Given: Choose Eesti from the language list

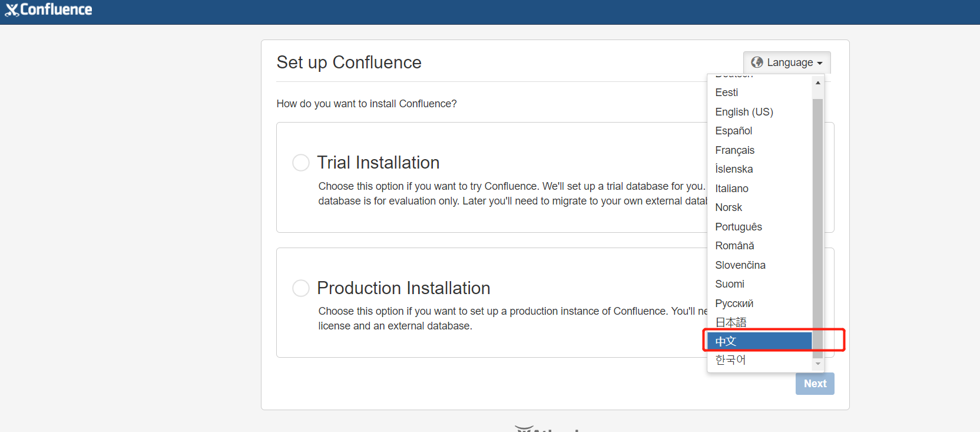Looking at the screenshot, I should 760,93.
